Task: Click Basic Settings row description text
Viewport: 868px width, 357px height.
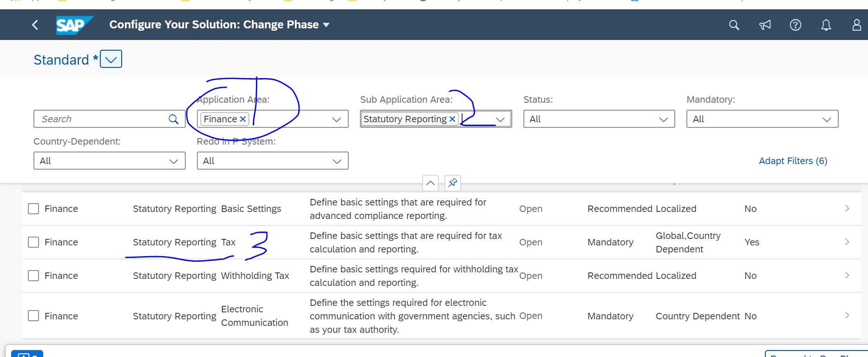Action: click(x=398, y=209)
